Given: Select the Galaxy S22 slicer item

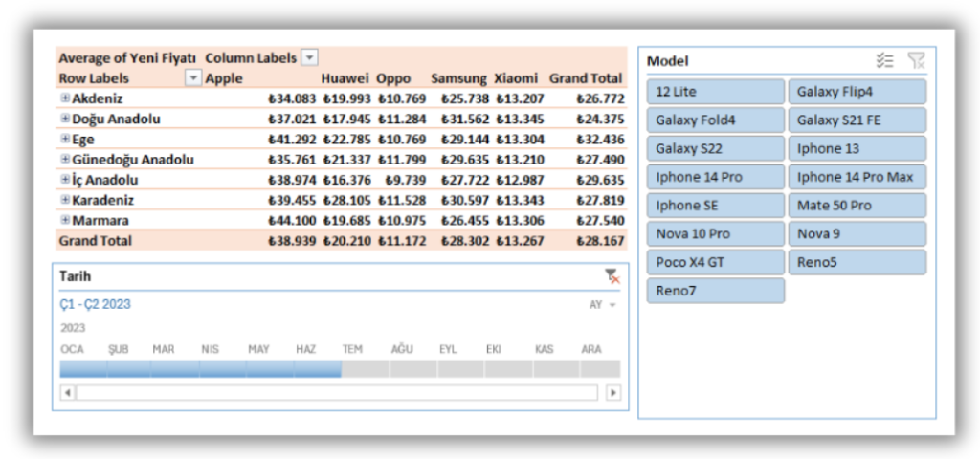Looking at the screenshot, I should tap(716, 148).
